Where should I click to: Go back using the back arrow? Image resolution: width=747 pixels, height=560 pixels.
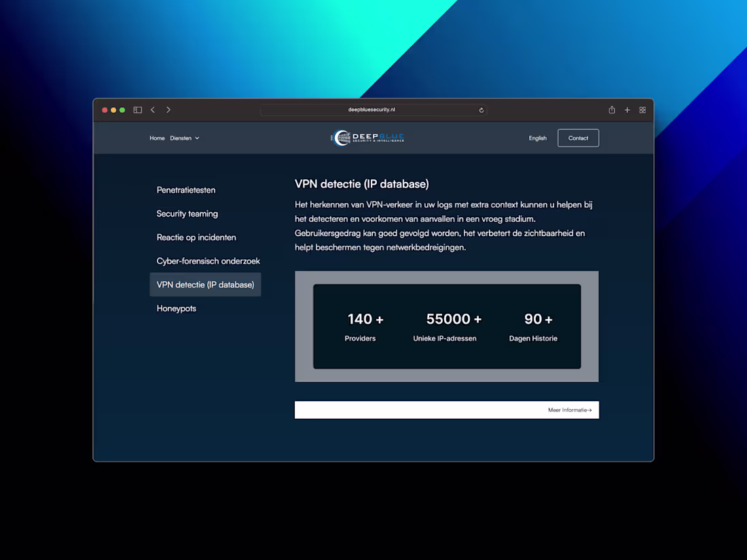point(152,109)
